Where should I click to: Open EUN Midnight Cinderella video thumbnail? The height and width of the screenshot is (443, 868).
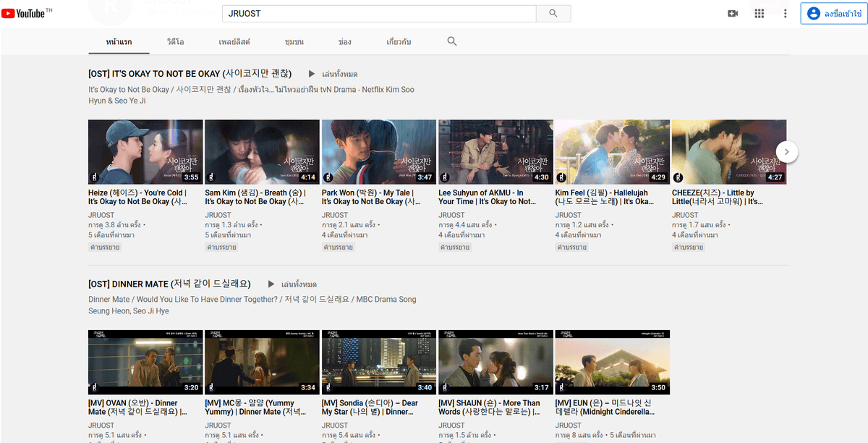point(613,362)
